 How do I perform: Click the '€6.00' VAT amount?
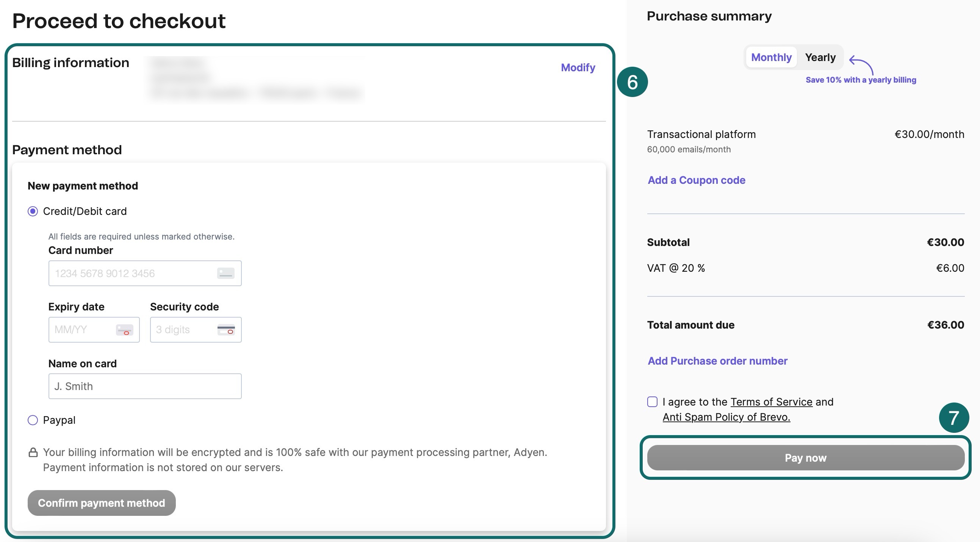coord(950,268)
